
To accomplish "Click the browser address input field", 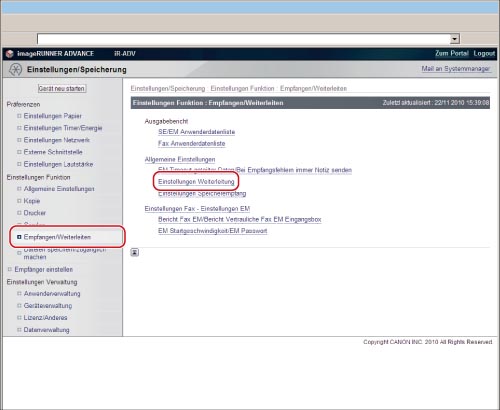I will tap(244, 39).
